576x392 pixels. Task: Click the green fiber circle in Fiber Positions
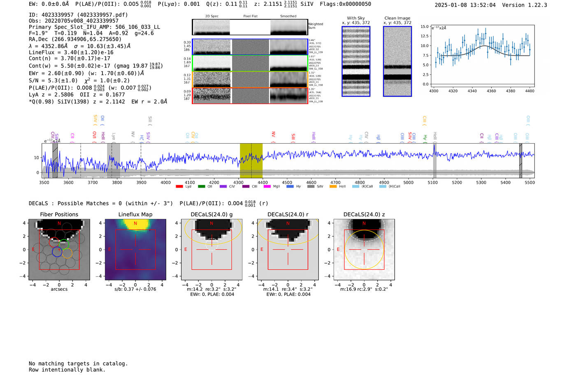pos(63,244)
